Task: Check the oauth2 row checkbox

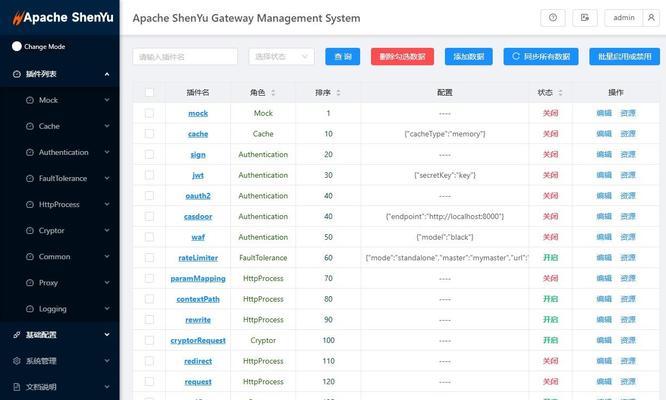Action: pos(149,196)
